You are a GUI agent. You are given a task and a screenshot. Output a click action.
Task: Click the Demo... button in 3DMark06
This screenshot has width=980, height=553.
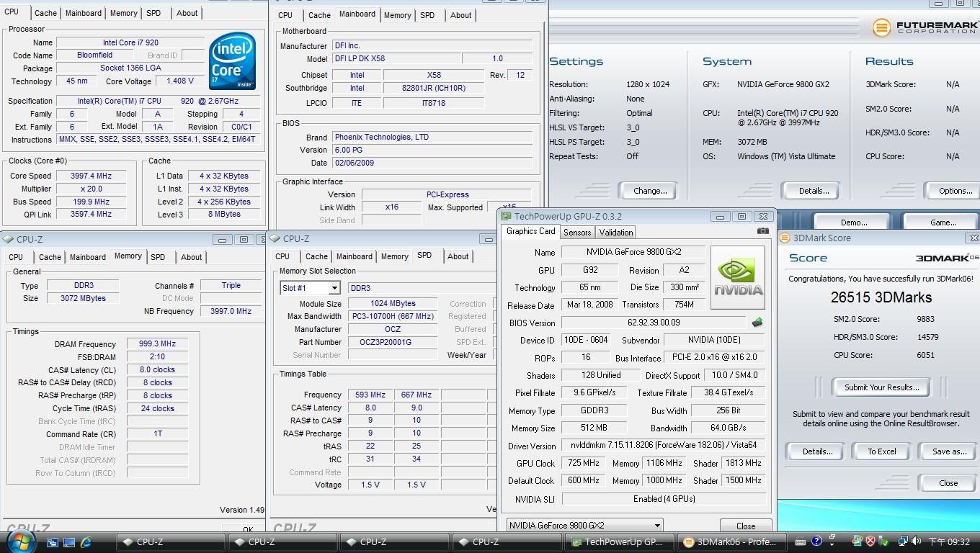point(854,222)
